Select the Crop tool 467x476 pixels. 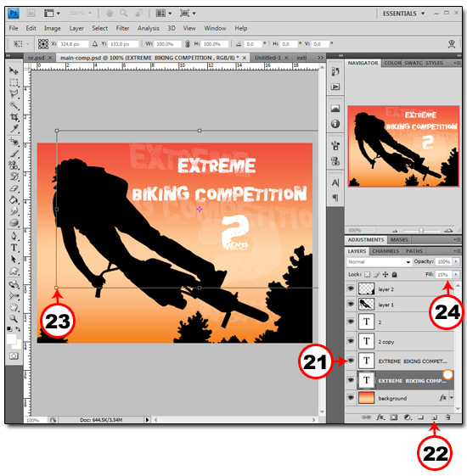point(14,117)
